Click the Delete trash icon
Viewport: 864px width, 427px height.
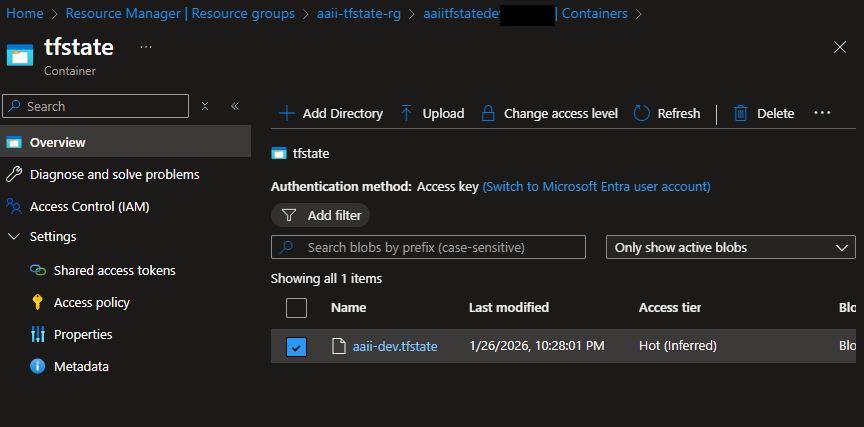click(x=741, y=114)
